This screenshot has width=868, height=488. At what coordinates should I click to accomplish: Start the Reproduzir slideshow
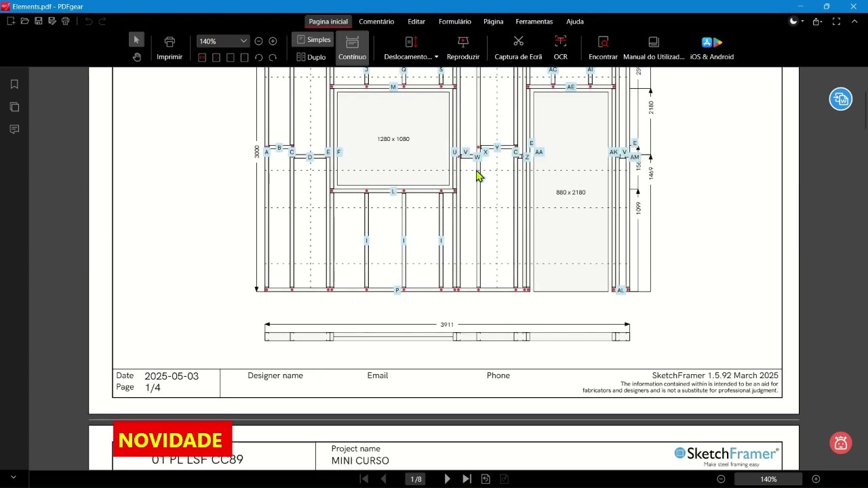463,48
